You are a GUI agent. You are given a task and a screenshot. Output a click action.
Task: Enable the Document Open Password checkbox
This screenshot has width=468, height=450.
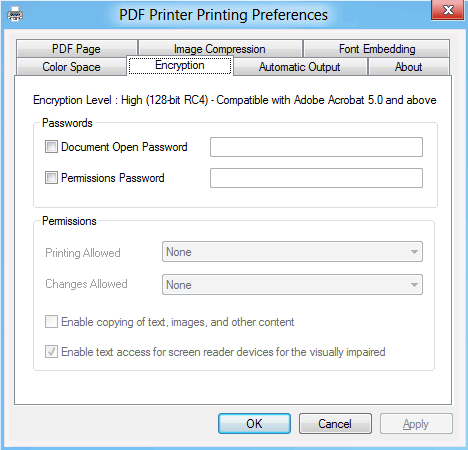[x=51, y=147]
